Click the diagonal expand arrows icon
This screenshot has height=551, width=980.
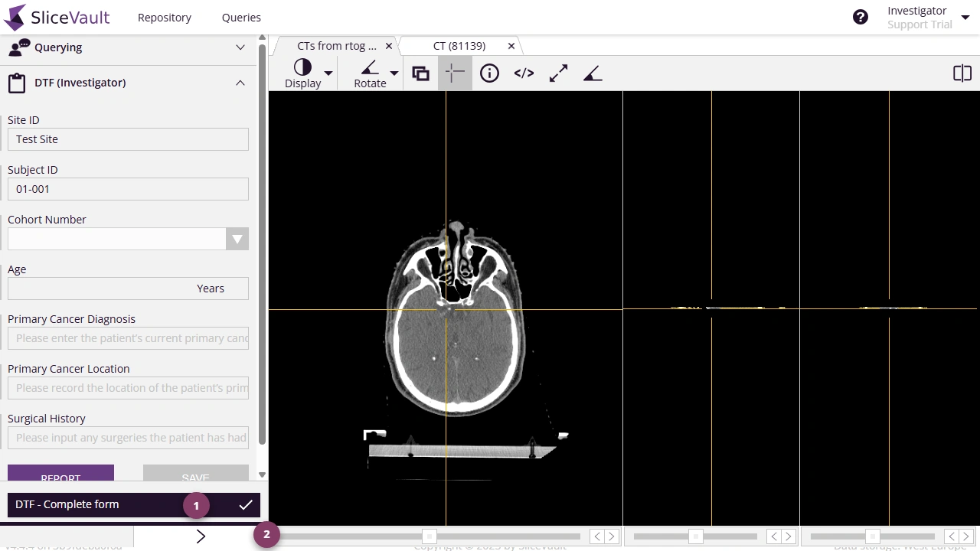[x=558, y=73]
